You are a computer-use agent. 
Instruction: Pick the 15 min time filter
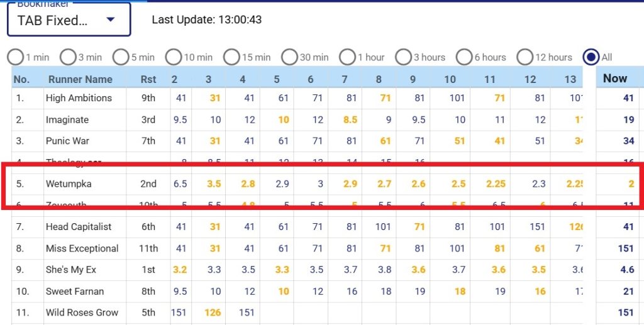(232, 57)
